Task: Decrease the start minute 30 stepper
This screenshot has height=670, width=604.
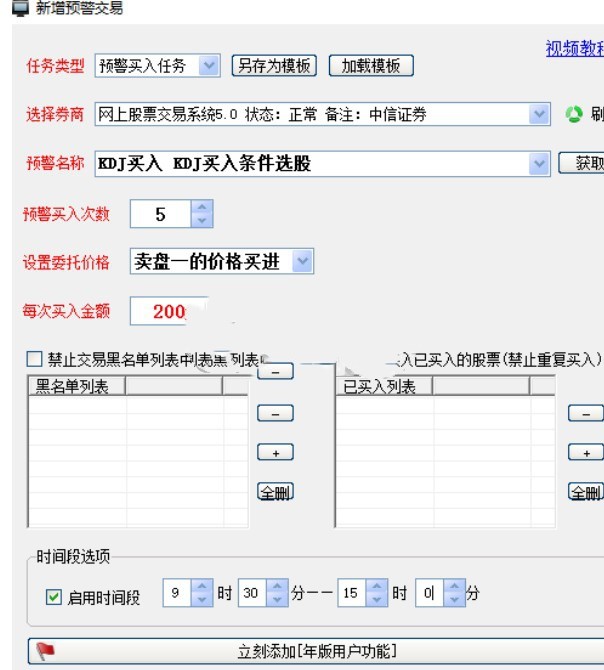Action: tap(277, 599)
